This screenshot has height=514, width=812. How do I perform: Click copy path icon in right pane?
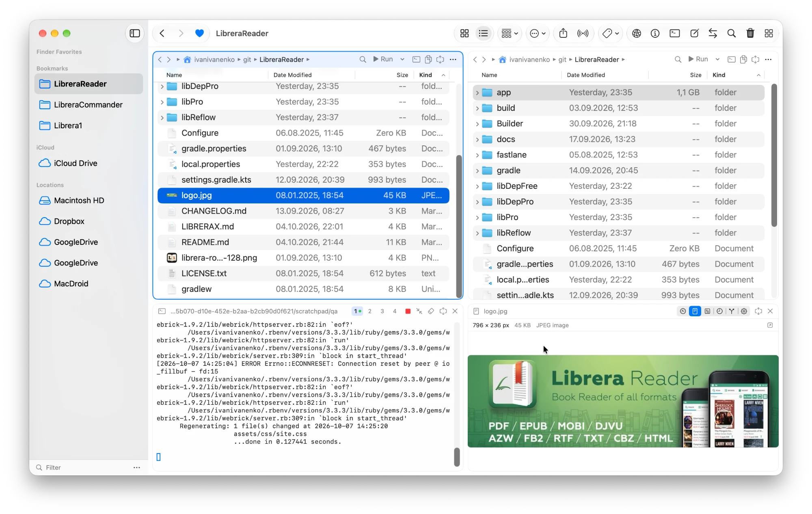[x=743, y=59]
